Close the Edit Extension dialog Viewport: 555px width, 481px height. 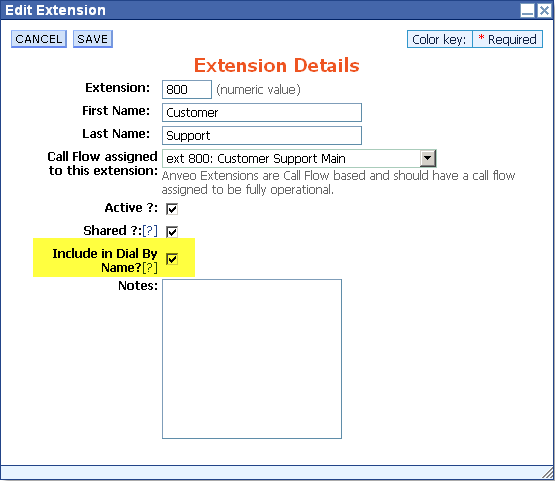[x=544, y=10]
